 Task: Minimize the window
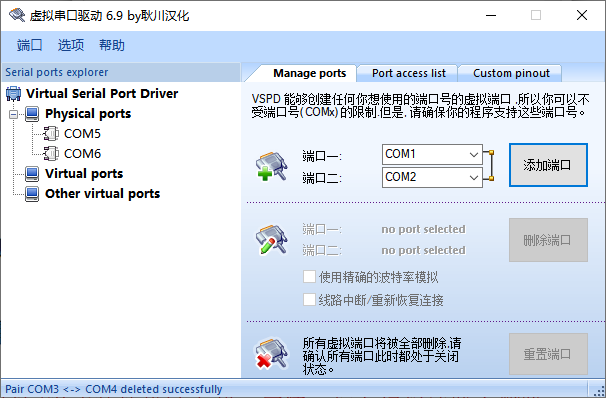[x=491, y=15]
